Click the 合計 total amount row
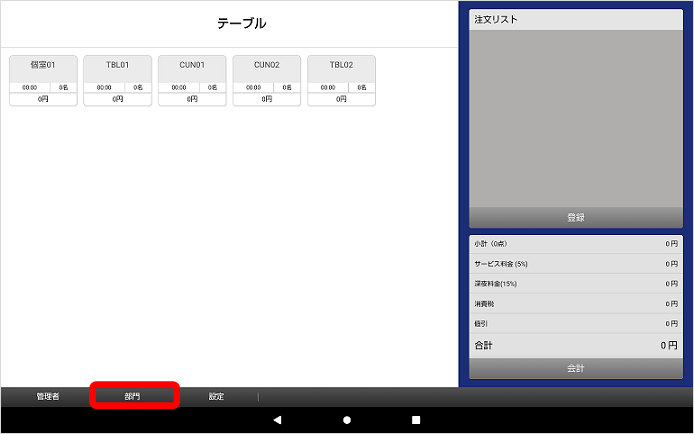This screenshot has height=434, width=694. point(575,345)
